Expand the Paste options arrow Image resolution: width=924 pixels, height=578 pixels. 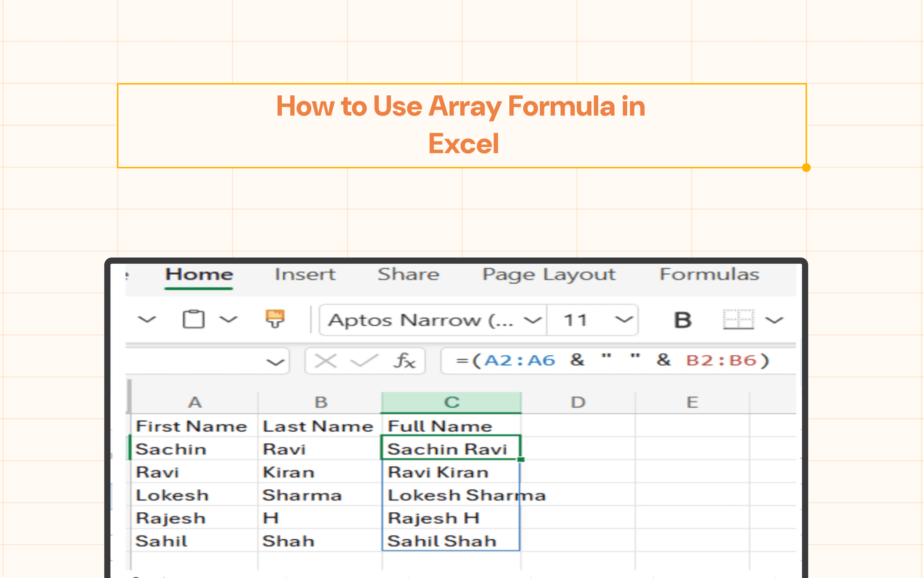tap(228, 319)
